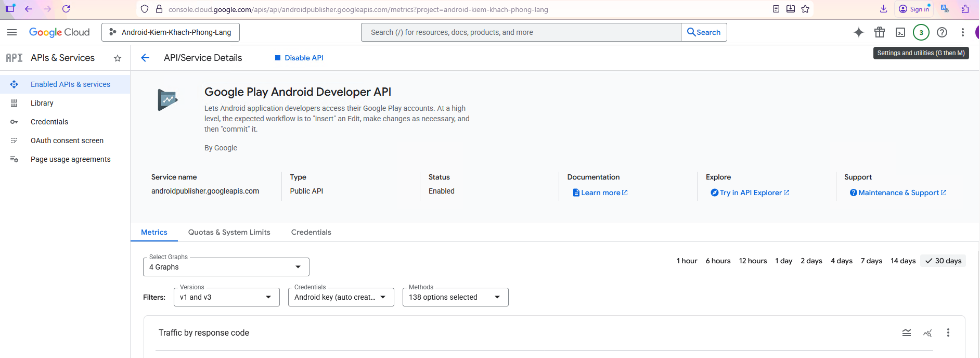Click the Enabled status value
Screen dimensions: 980x358
(x=442, y=191)
